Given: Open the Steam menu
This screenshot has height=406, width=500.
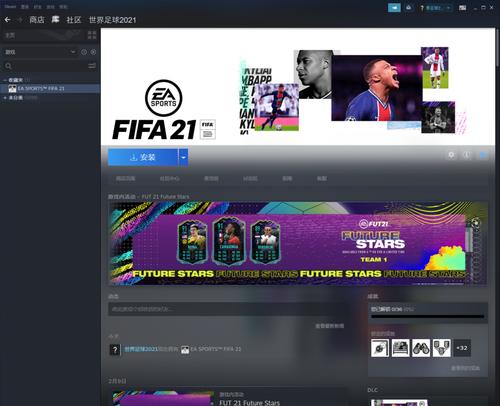Looking at the screenshot, I should pos(10,7).
